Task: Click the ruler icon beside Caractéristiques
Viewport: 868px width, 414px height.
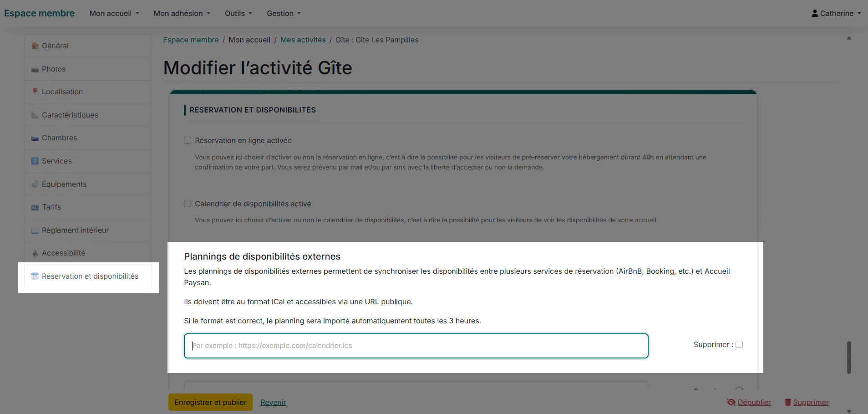Action: click(35, 115)
